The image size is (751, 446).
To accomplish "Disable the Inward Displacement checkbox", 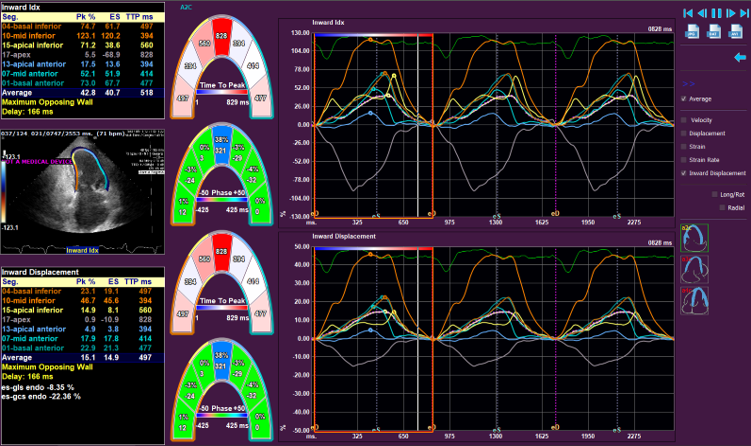I will [x=683, y=172].
